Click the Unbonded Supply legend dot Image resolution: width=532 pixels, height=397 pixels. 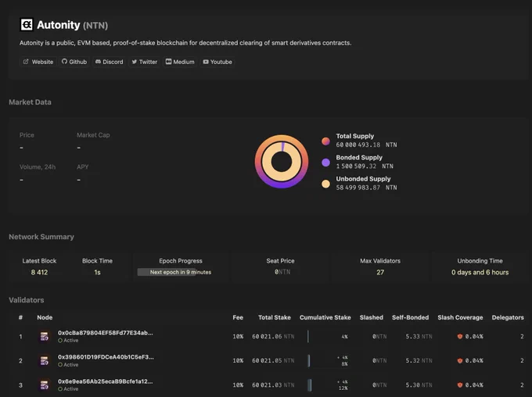(325, 184)
